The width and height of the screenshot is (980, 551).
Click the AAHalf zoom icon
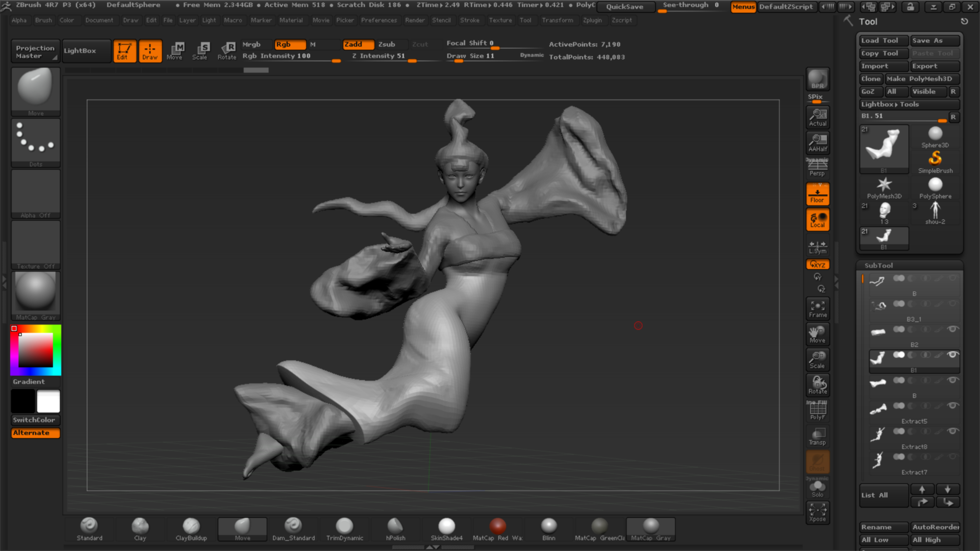(817, 143)
